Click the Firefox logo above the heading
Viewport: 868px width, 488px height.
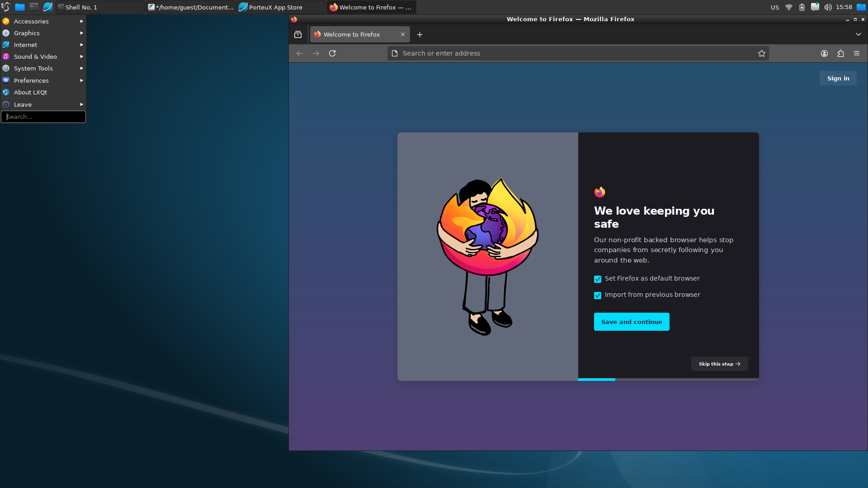tap(599, 192)
